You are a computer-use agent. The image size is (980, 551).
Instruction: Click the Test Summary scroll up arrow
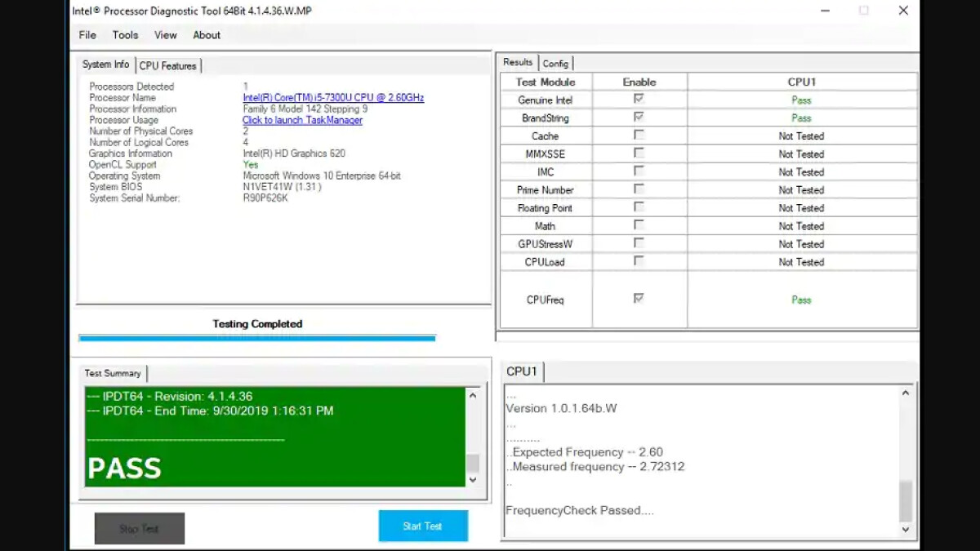pyautogui.click(x=472, y=395)
